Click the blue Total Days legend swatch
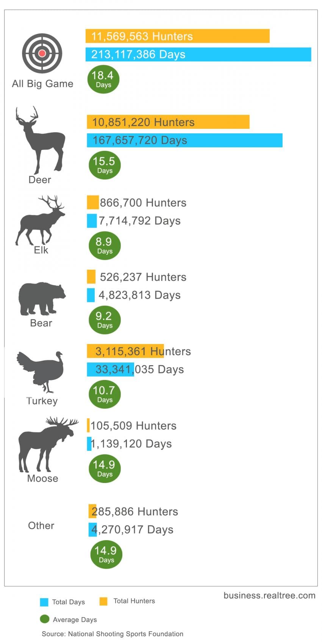This screenshot has height=644, width=322. [44, 602]
